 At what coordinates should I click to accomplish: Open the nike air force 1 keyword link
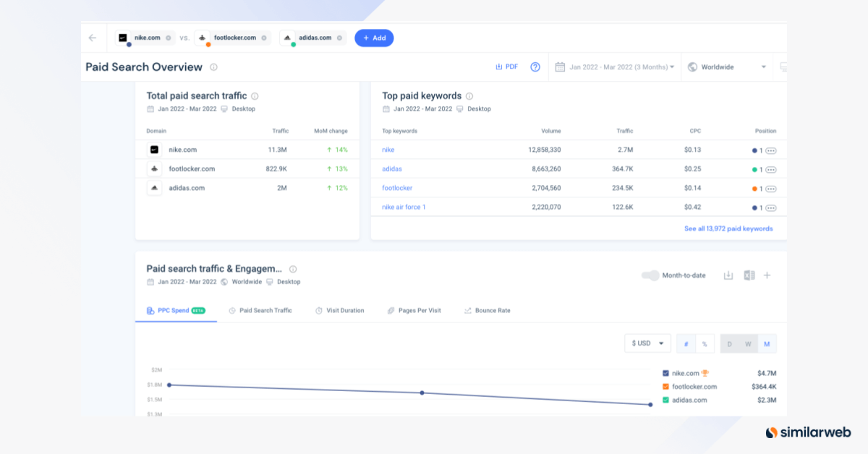click(404, 207)
